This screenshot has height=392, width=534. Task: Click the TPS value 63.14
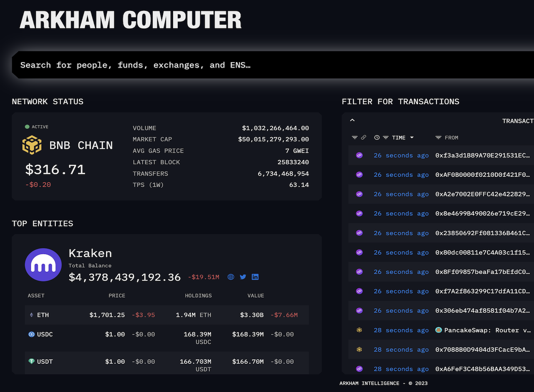click(299, 185)
